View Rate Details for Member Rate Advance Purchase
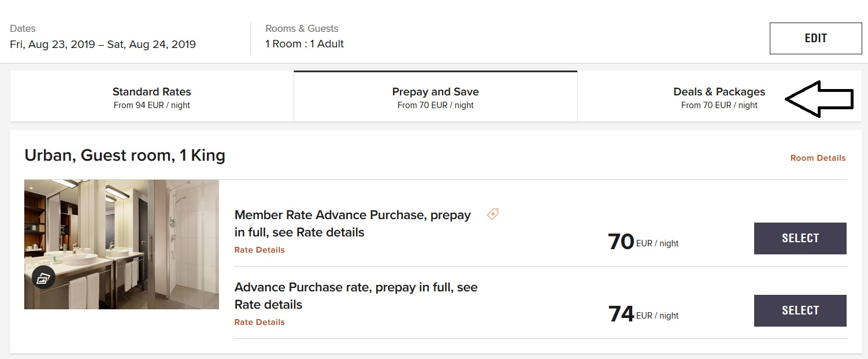The image size is (868, 359). pos(259,250)
